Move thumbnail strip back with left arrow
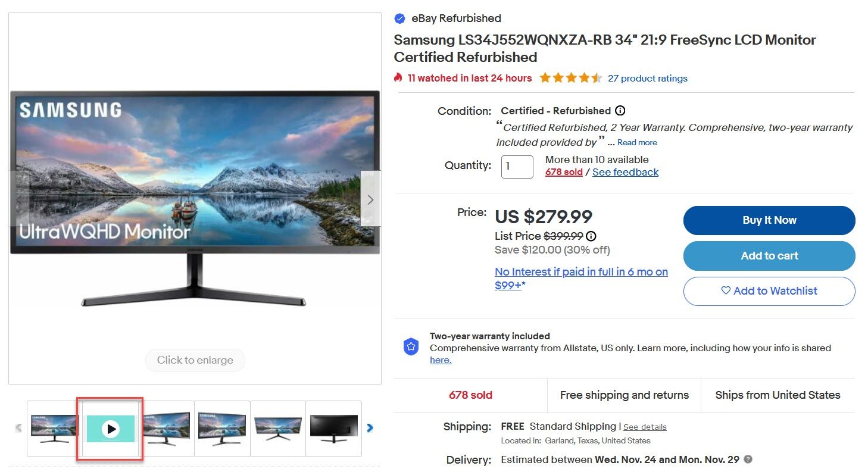868x469 pixels. pyautogui.click(x=18, y=427)
